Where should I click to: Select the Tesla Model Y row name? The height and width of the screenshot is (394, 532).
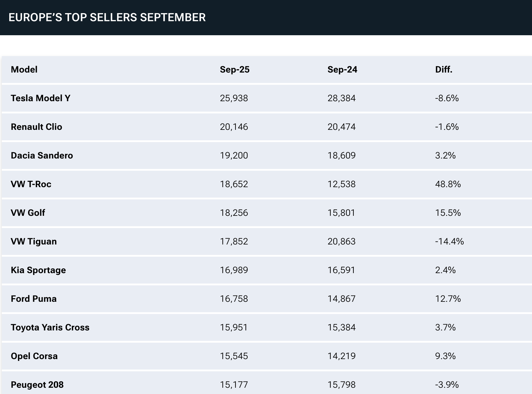click(41, 98)
